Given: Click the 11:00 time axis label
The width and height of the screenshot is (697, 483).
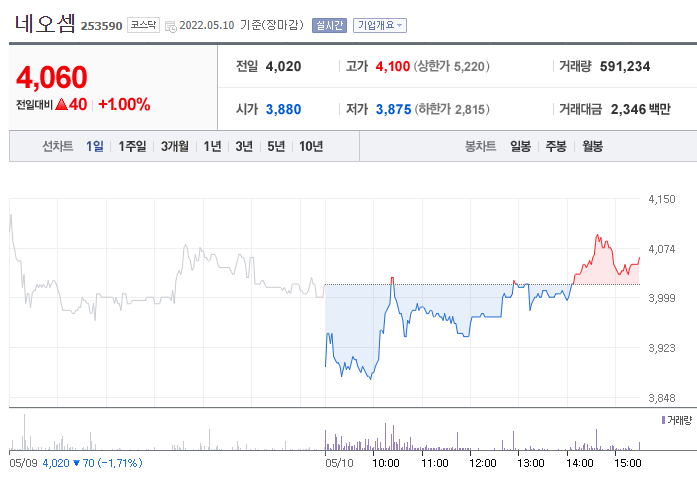Looking at the screenshot, I should tap(434, 463).
